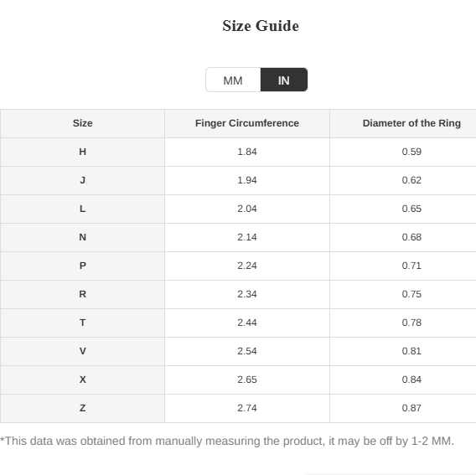
Task: Click the 1.84 circumference cell
Action: point(247,152)
